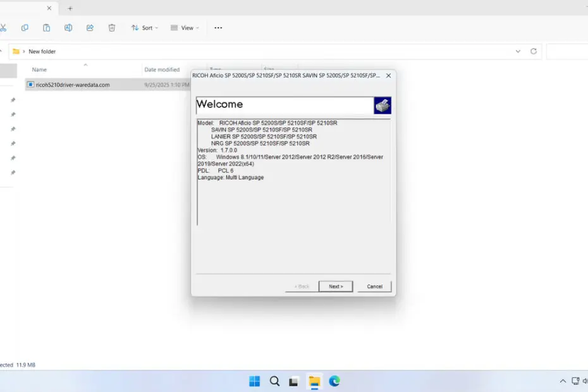588x392 pixels.
Task: Click the Rename icon in Explorer toolbar
Action: [68, 28]
